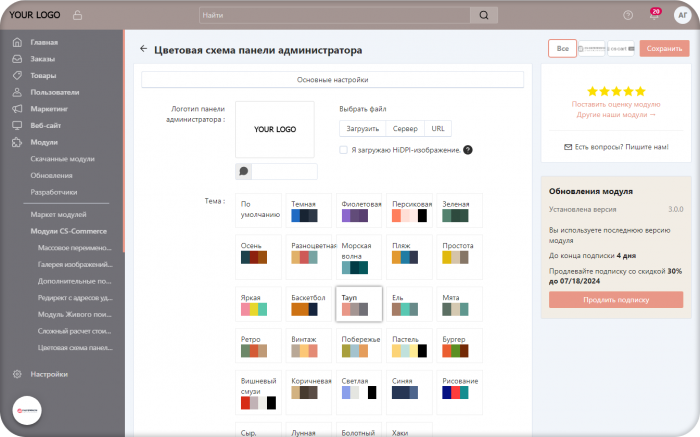
Task: Switch to Основные настройки tab
Action: pos(333,80)
